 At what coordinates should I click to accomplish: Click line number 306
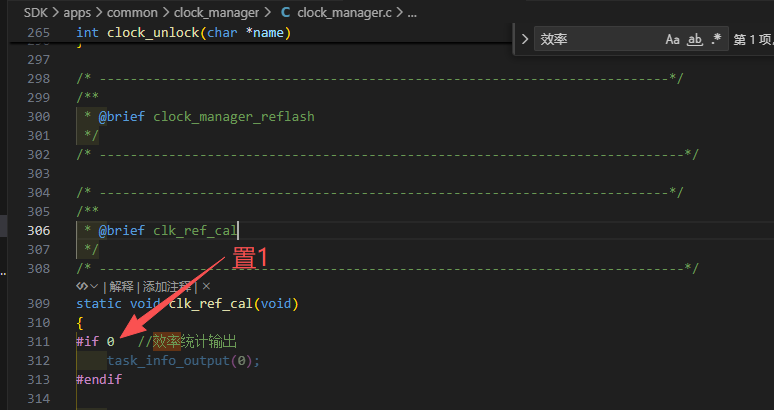pyautogui.click(x=39, y=230)
